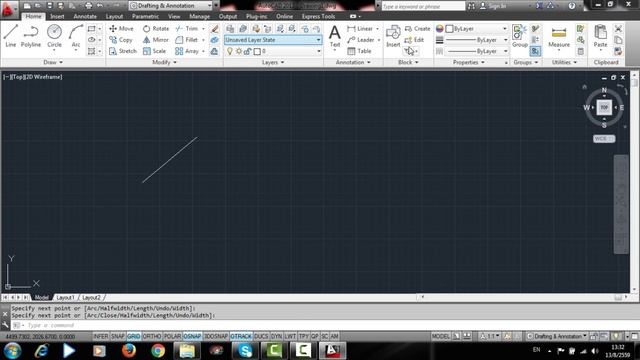
Task: Open the Home ribbon tab
Action: pos(33,16)
